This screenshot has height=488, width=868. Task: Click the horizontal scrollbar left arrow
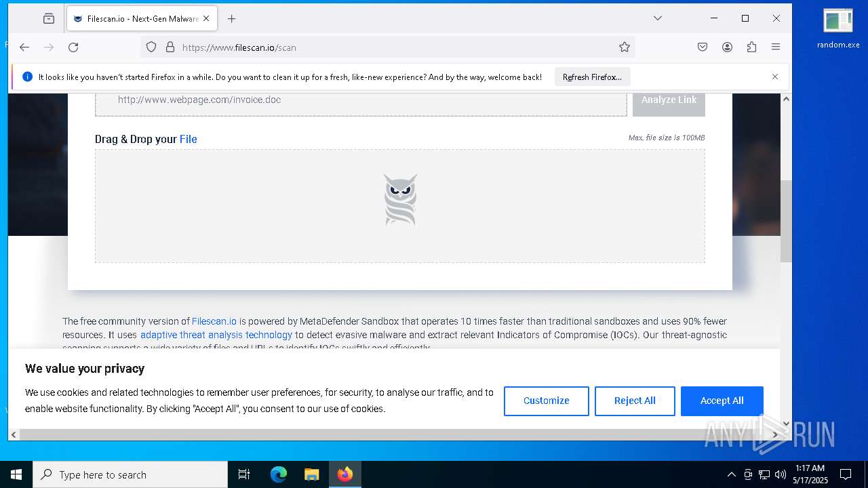click(x=14, y=434)
